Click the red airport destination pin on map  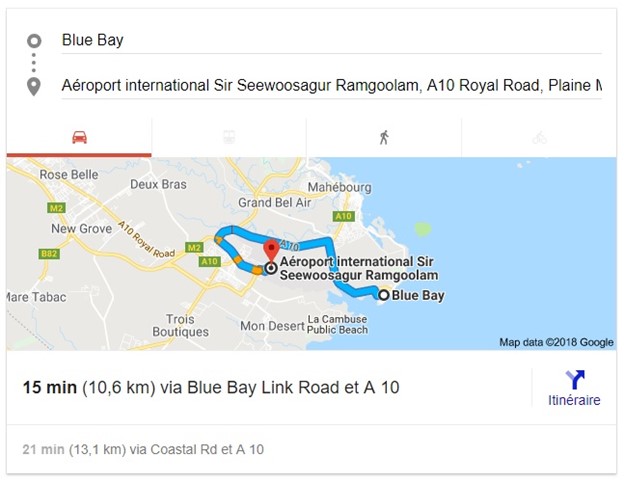coord(272,251)
